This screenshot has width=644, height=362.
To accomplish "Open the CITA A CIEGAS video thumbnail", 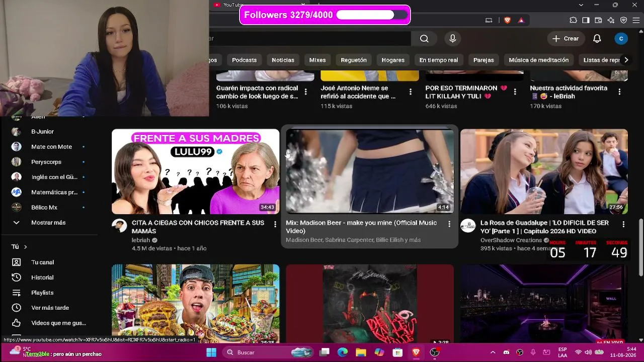I will coord(195,171).
